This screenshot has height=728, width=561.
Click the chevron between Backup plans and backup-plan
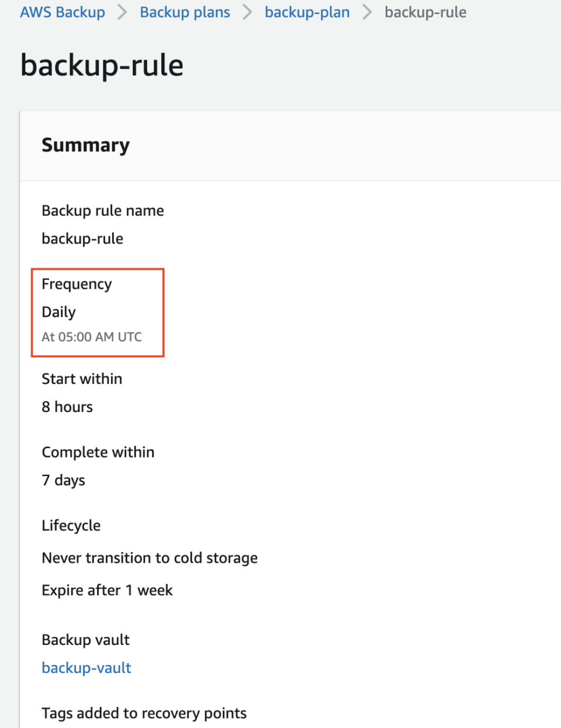point(247,12)
